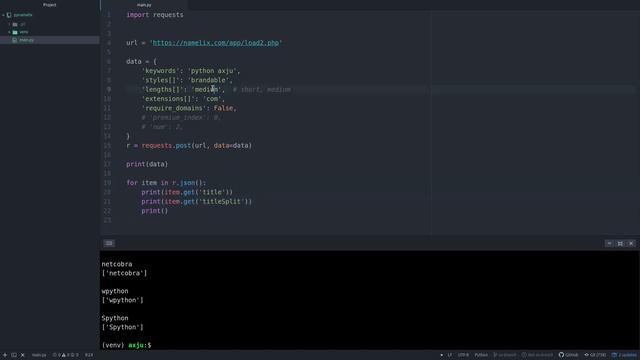Change Python grammar selector
This screenshot has height=360, width=640.
(481, 355)
